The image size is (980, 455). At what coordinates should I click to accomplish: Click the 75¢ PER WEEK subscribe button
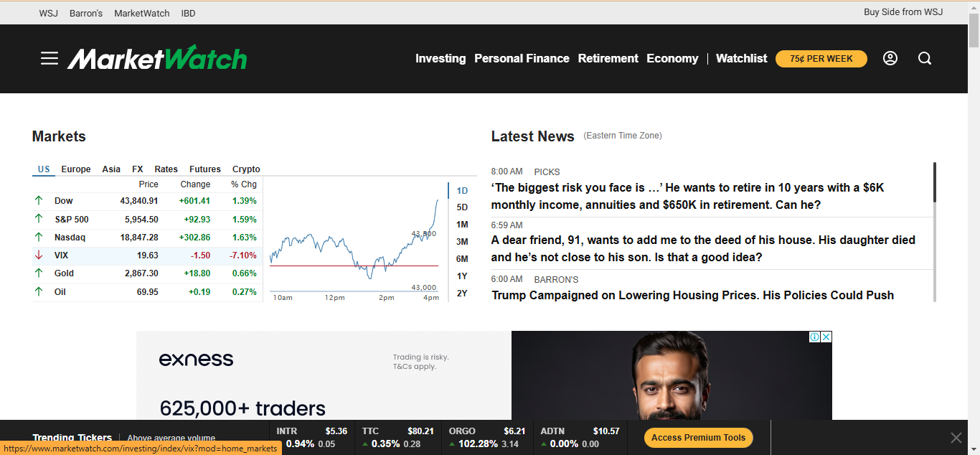(x=821, y=59)
